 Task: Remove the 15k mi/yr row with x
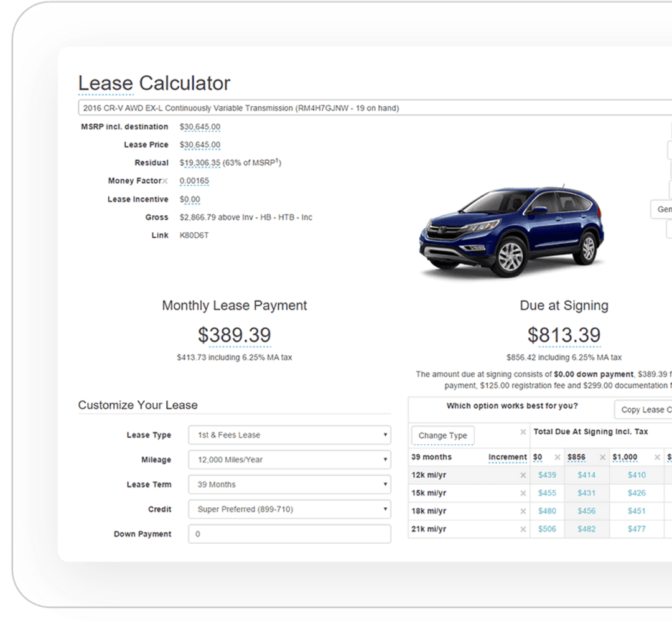point(523,493)
